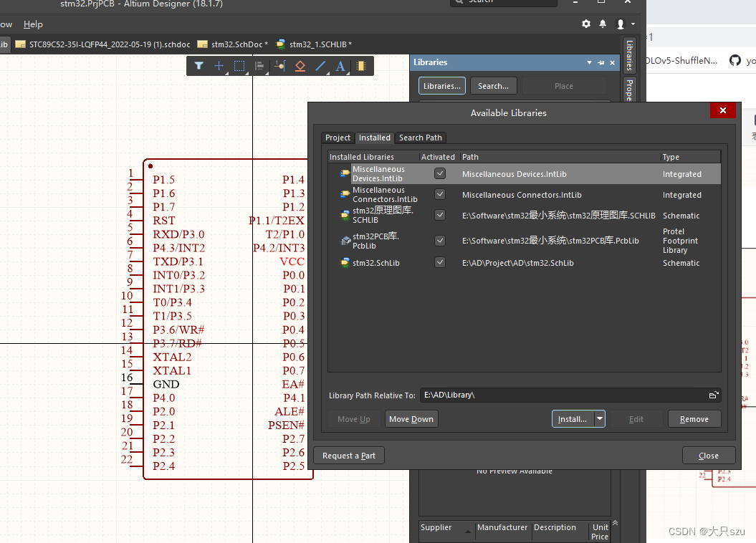Close the Libraries panel
Image resolution: width=756 pixels, height=543 pixels.
(x=612, y=62)
